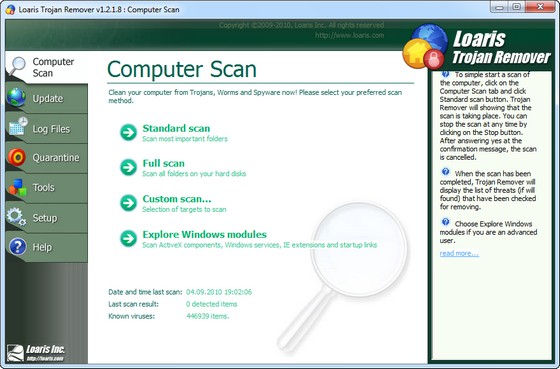Click the Full scan arrow icon
Image resolution: width=560 pixels, height=369 pixels.
click(x=128, y=167)
